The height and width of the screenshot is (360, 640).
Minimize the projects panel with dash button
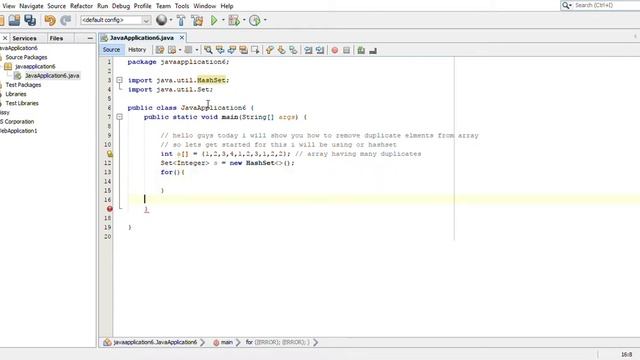[x=90, y=38]
